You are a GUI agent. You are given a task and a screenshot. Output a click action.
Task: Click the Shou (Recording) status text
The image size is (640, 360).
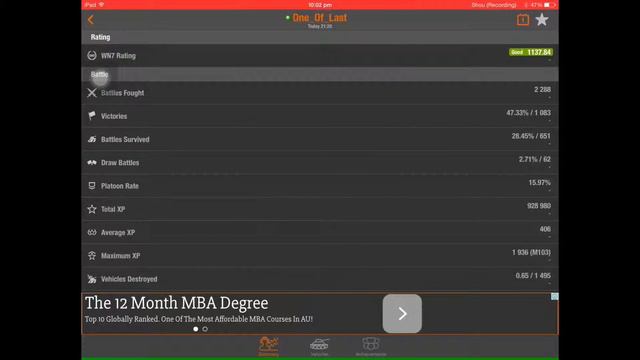494,5
